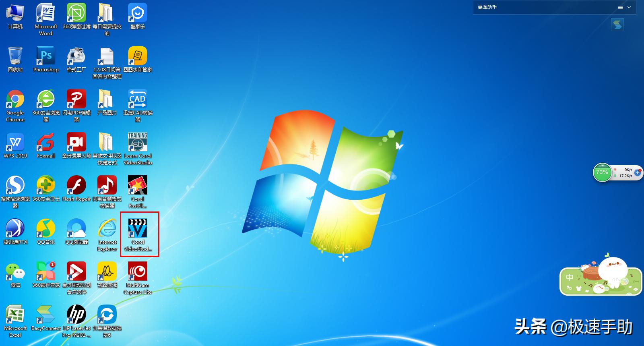Select the 失易得数据恢复6 recovery icon
Screen dimensions: 644x346
click(x=107, y=321)
